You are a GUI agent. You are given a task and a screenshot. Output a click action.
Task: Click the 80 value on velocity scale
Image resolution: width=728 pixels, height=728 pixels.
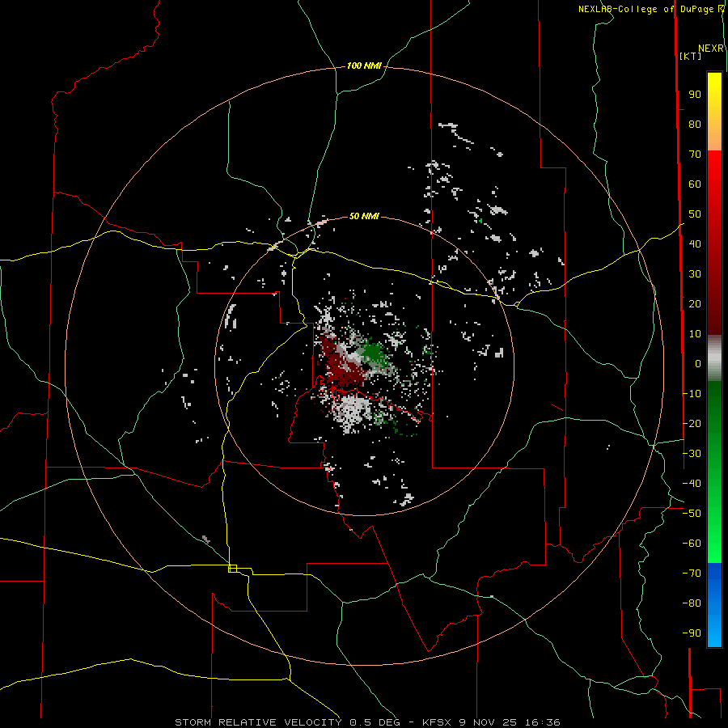coord(695,125)
